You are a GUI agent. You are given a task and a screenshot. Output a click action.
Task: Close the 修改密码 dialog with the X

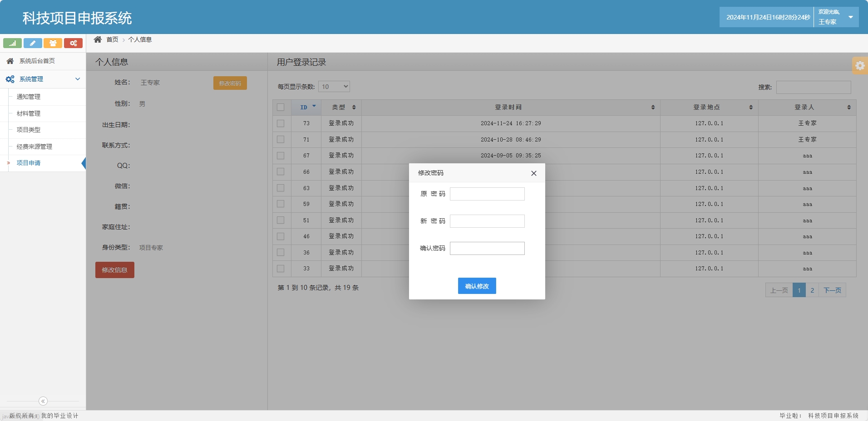(533, 173)
